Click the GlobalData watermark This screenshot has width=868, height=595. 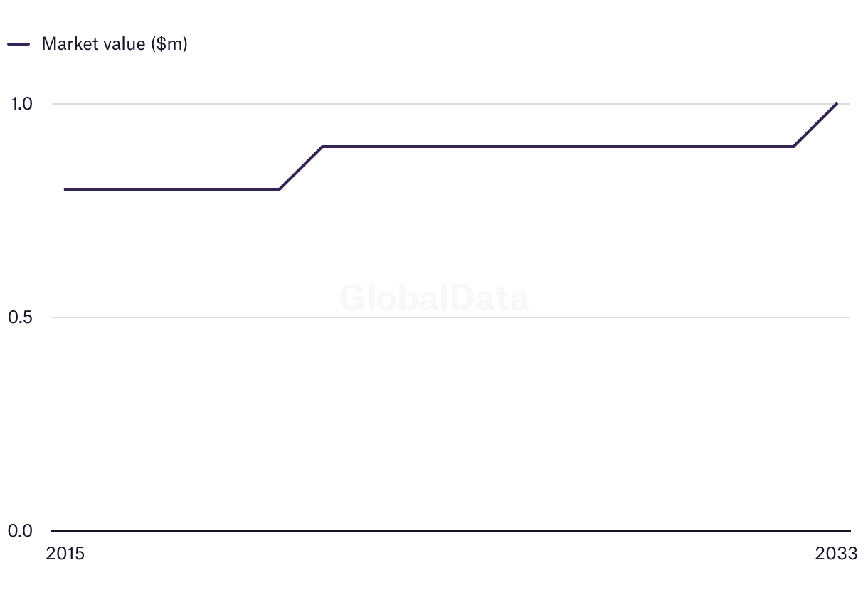[x=434, y=297]
